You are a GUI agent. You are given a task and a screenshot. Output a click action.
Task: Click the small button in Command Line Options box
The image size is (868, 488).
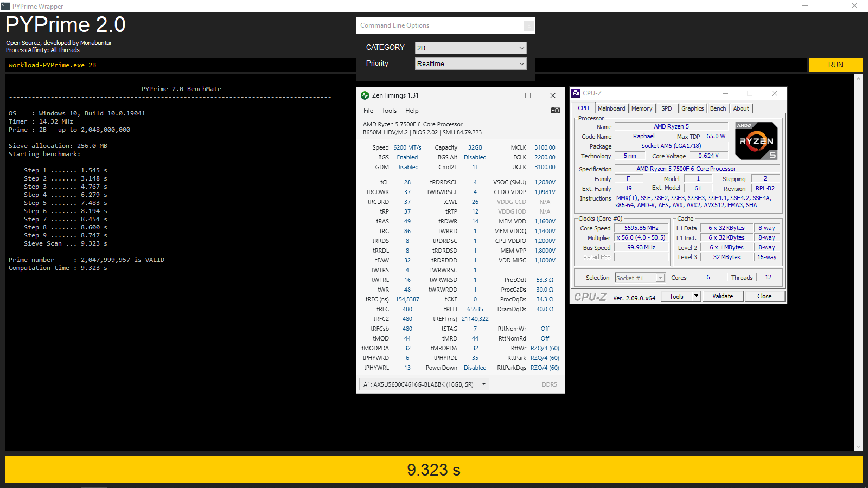pos(528,26)
